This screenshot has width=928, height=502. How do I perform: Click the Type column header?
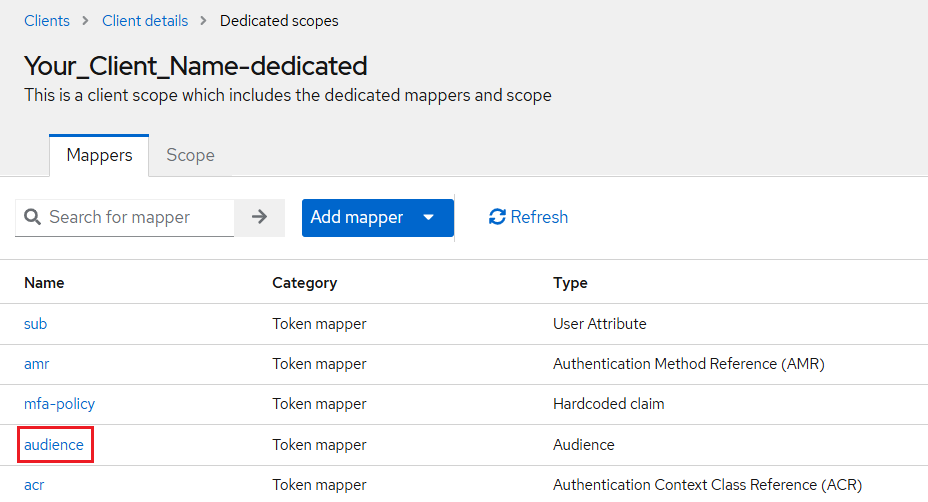[570, 283]
